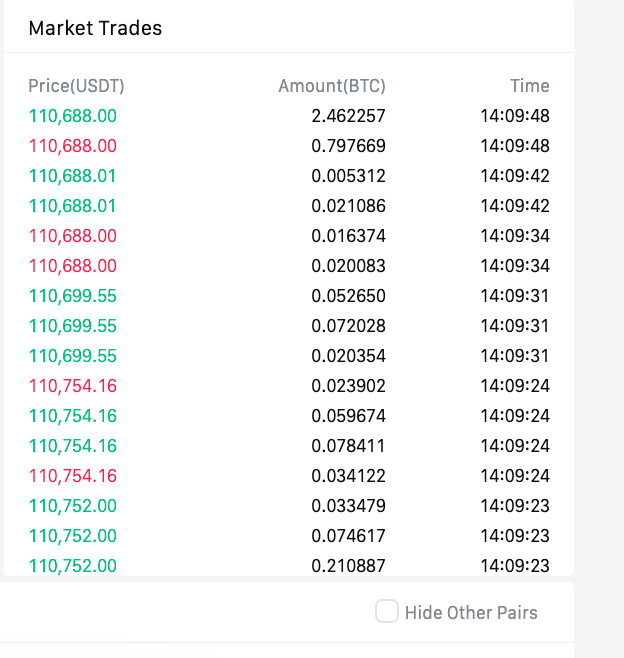The width and height of the screenshot is (624, 658).
Task: Select the 110,752.00 price with amount 0.033479
Action: [x=73, y=506]
